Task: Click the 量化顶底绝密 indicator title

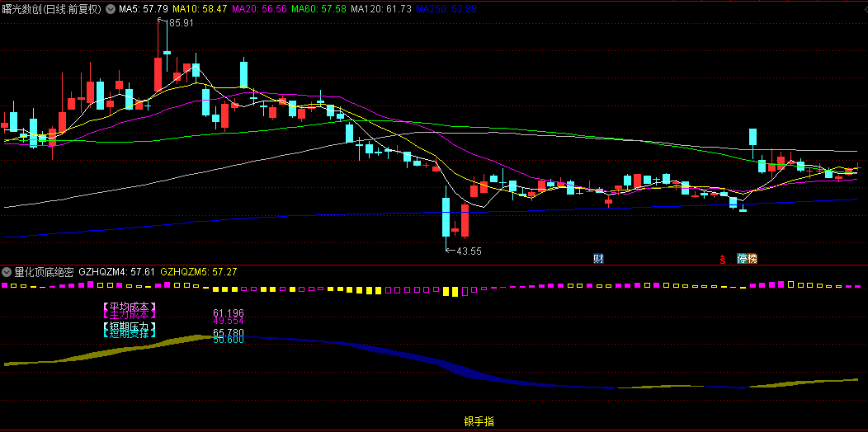Action: pos(45,271)
